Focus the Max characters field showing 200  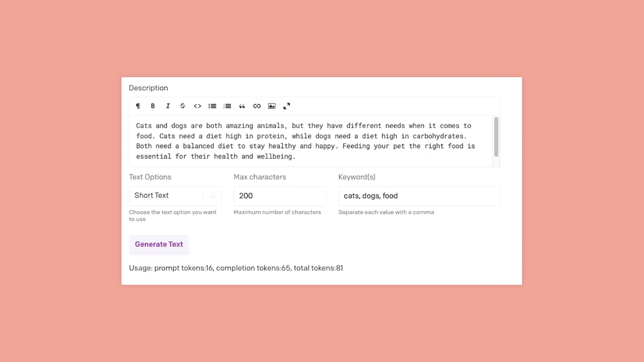(280, 196)
